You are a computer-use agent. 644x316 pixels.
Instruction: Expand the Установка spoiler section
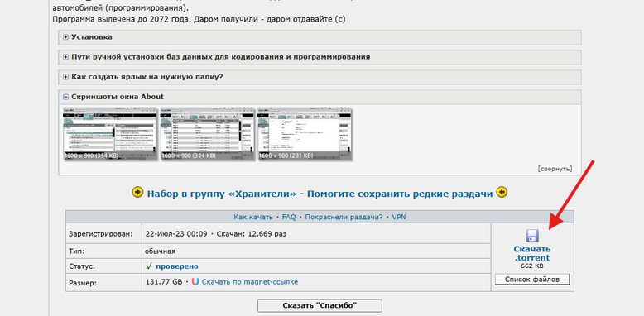pos(320,37)
